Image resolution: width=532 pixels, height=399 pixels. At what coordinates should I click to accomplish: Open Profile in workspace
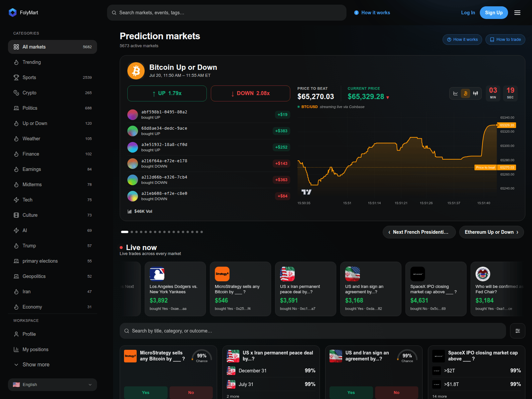point(53,334)
